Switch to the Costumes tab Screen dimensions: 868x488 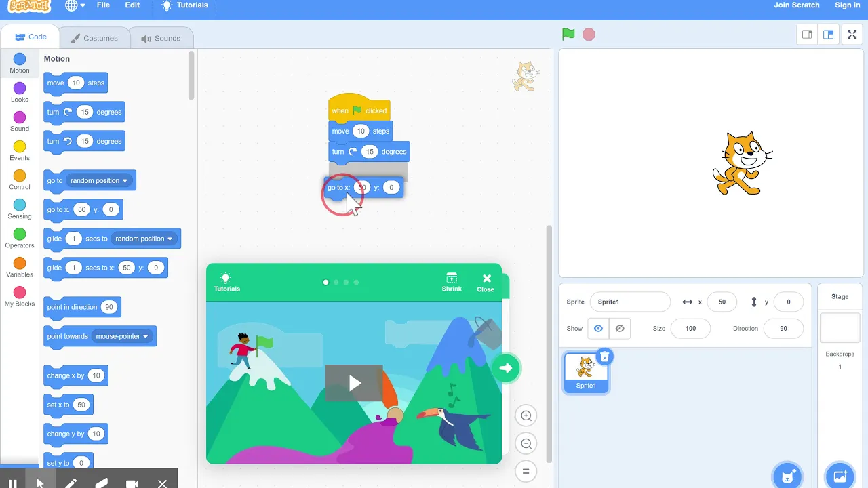pos(94,38)
